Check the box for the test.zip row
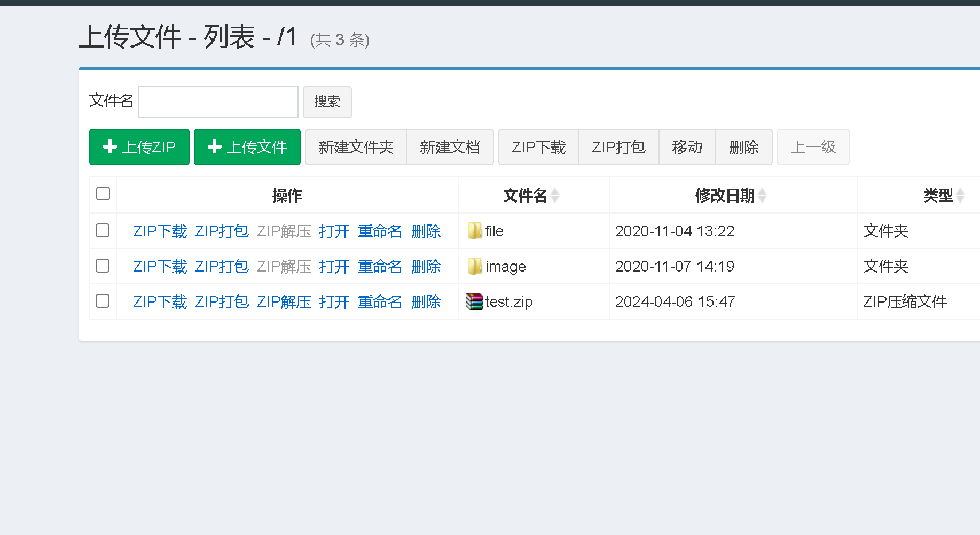The image size is (980, 535). pyautogui.click(x=103, y=301)
